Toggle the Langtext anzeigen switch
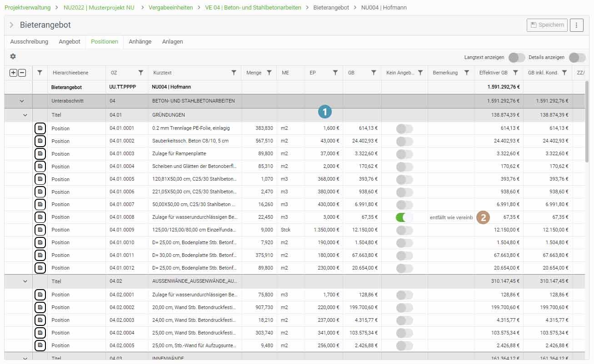The width and height of the screenshot is (594, 364). click(517, 58)
